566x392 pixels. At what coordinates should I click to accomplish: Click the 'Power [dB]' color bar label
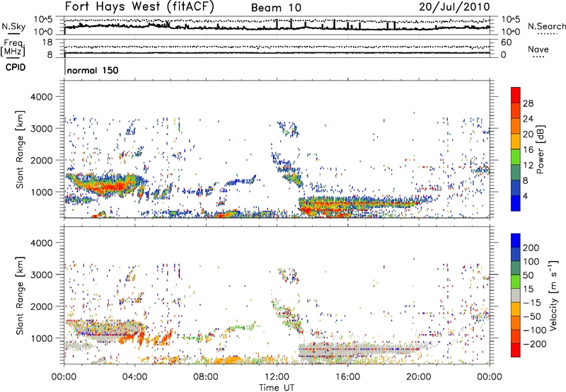click(x=540, y=149)
